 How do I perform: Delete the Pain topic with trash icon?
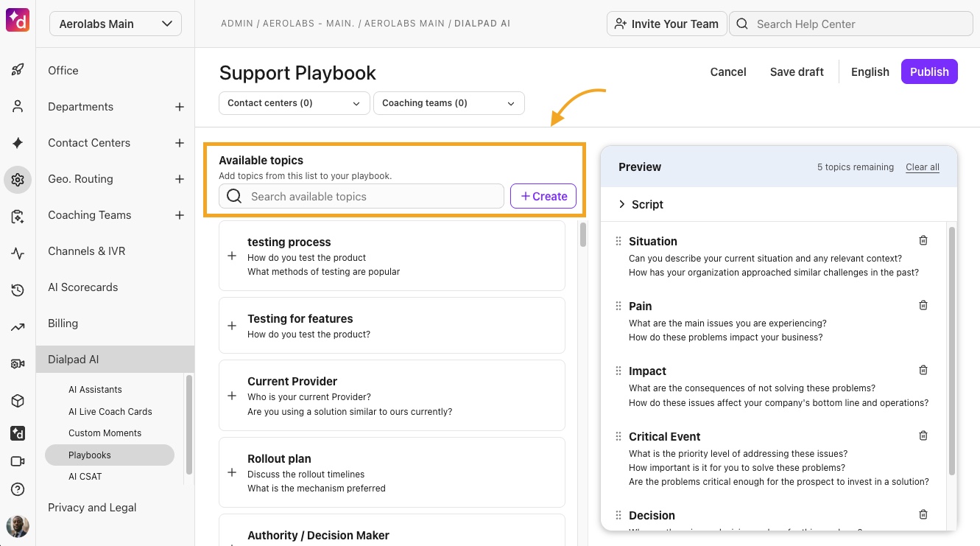923,305
